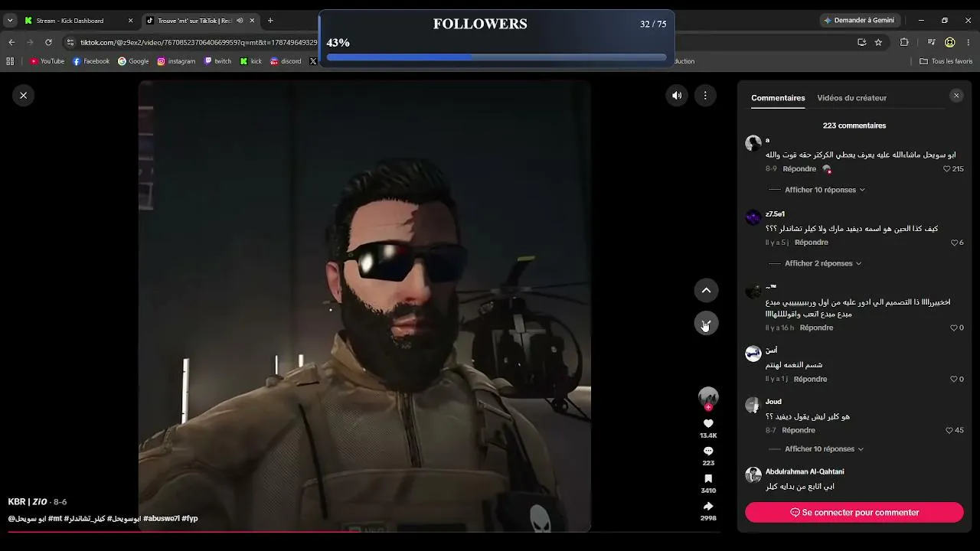Open the media controls icon
980x551 pixels.
coord(932,42)
